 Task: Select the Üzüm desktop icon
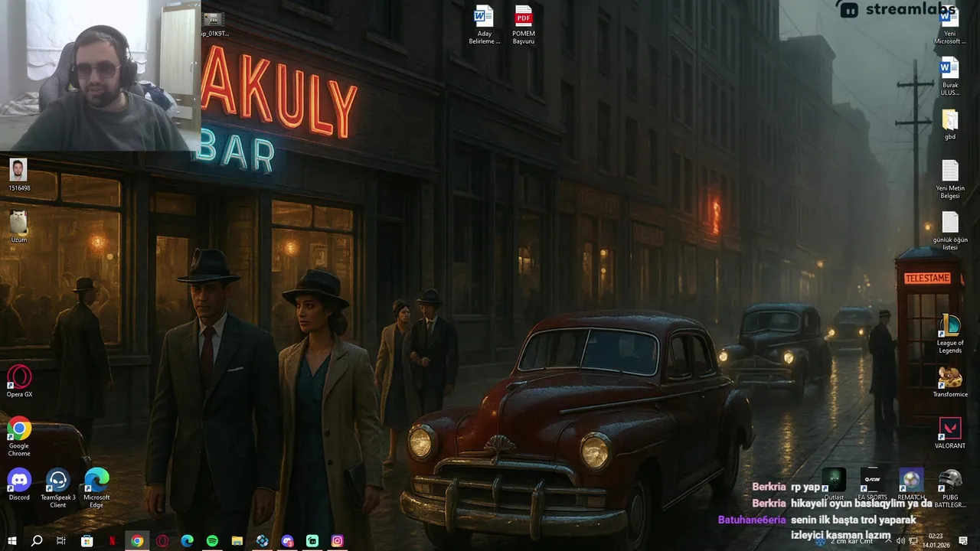tap(18, 227)
